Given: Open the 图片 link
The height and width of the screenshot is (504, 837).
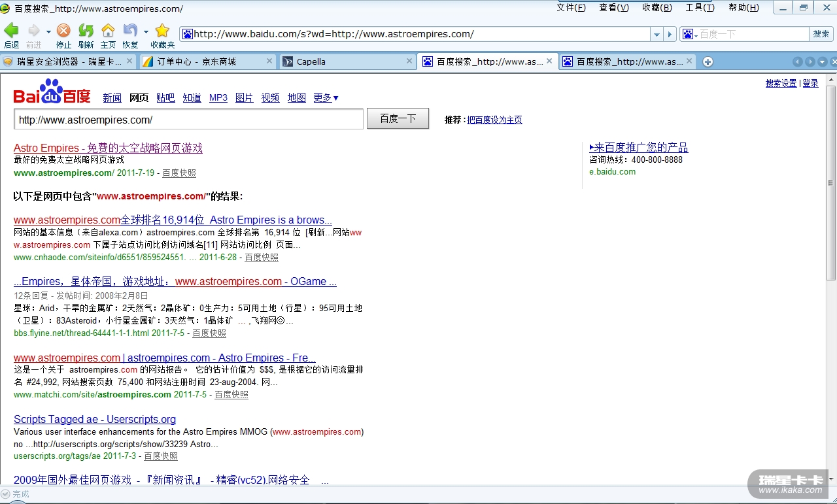Looking at the screenshot, I should point(244,98).
